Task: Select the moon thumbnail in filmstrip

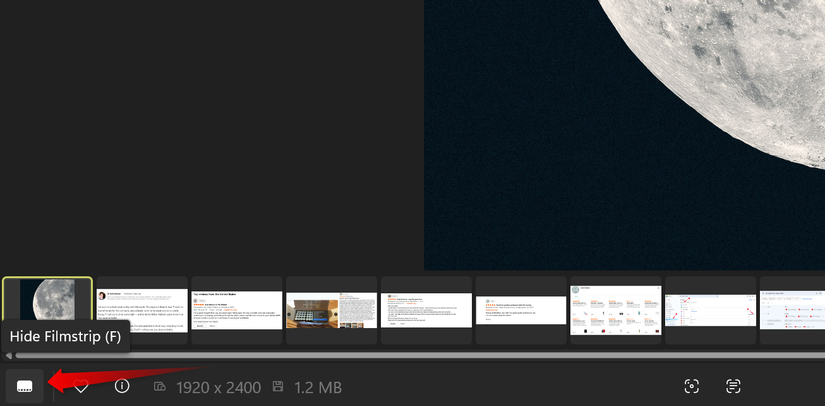Action: 47,299
